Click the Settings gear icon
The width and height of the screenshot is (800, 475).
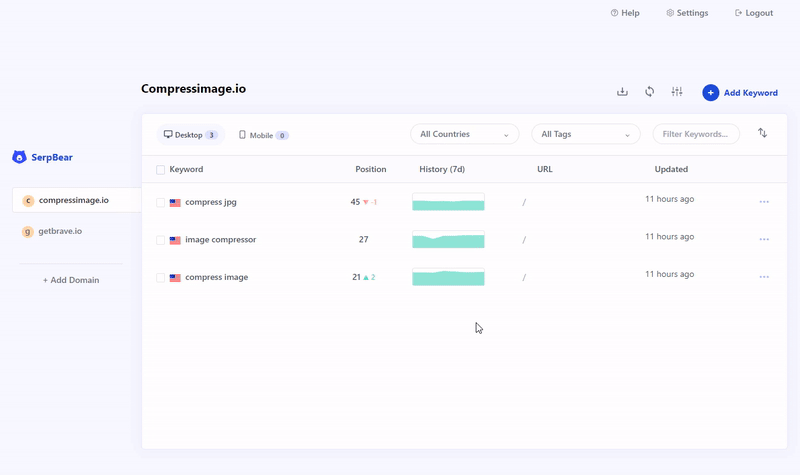click(670, 13)
